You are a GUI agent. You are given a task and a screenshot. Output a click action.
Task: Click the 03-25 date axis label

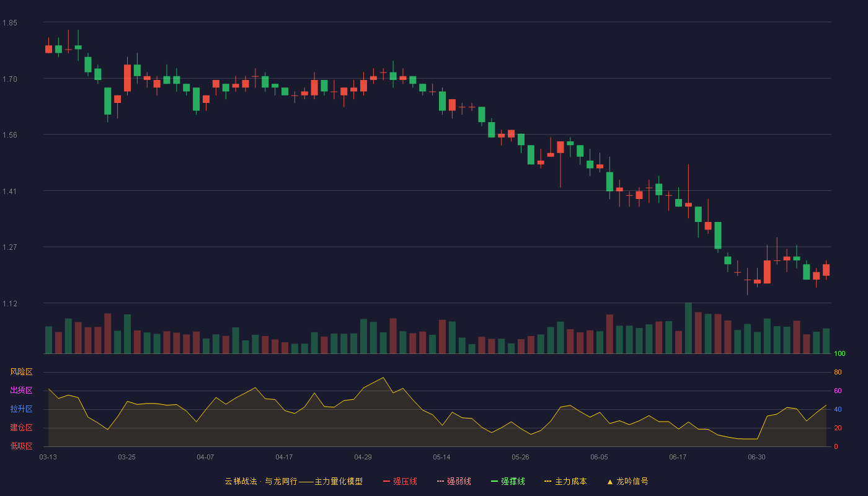(126, 457)
